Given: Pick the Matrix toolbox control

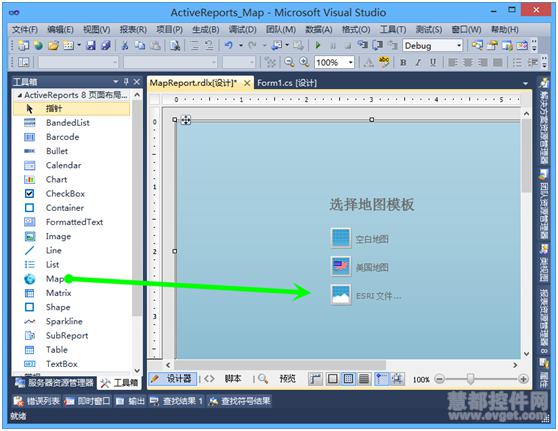Looking at the screenshot, I should [x=58, y=293].
